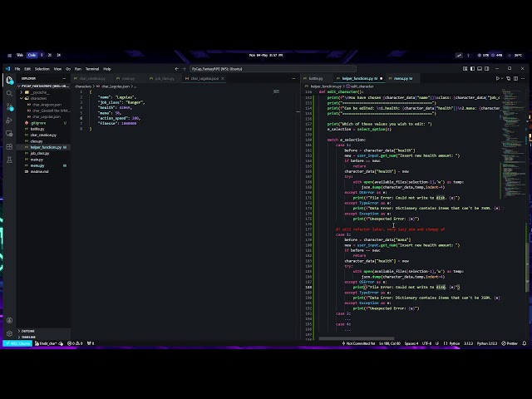Click the command center search field

(273, 69)
